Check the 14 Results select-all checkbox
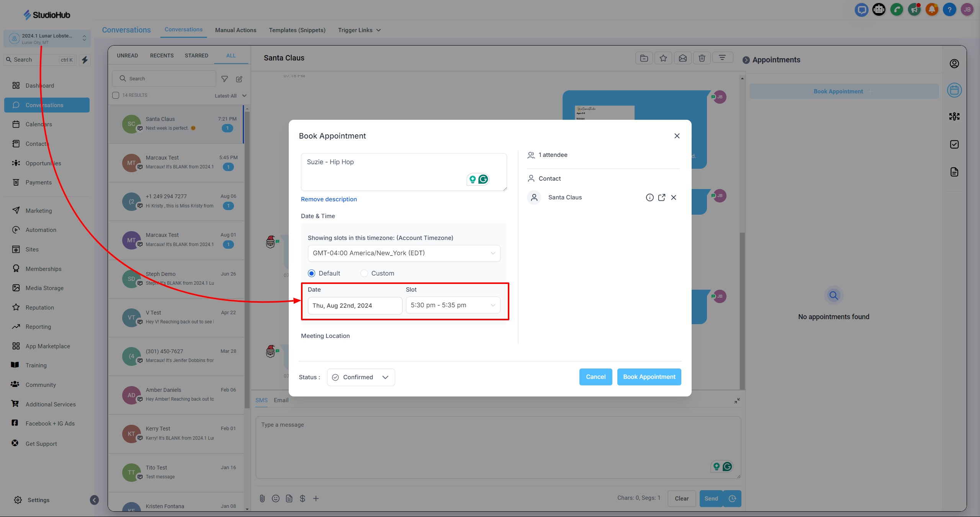Image resolution: width=980 pixels, height=517 pixels. (116, 95)
